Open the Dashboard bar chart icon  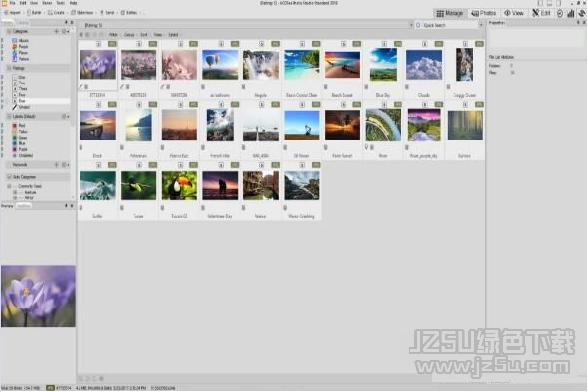coord(570,13)
